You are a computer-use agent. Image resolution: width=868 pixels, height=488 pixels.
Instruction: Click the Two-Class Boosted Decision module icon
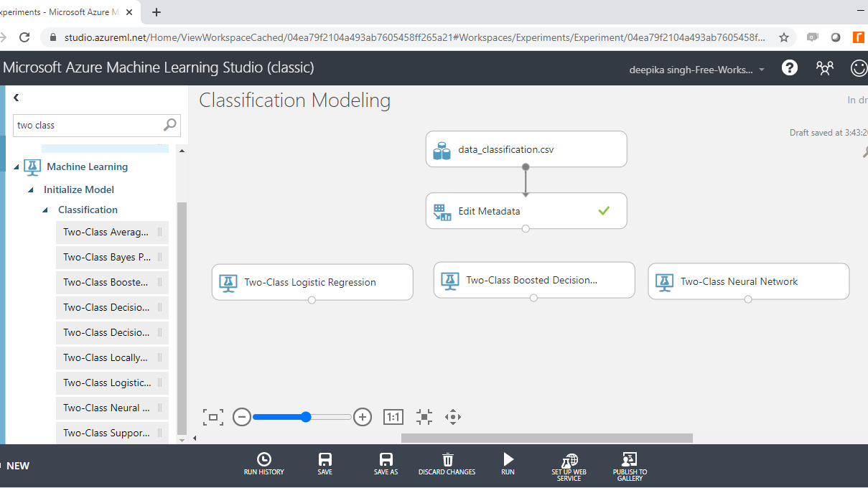point(450,281)
